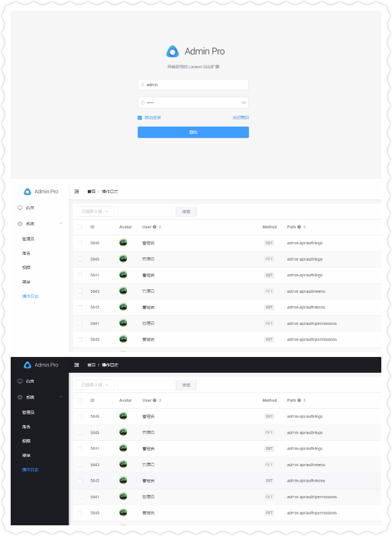Viewport: 392px width, 536px height.
Task: Click the Path column help icon, light theme
Action: tap(299, 227)
